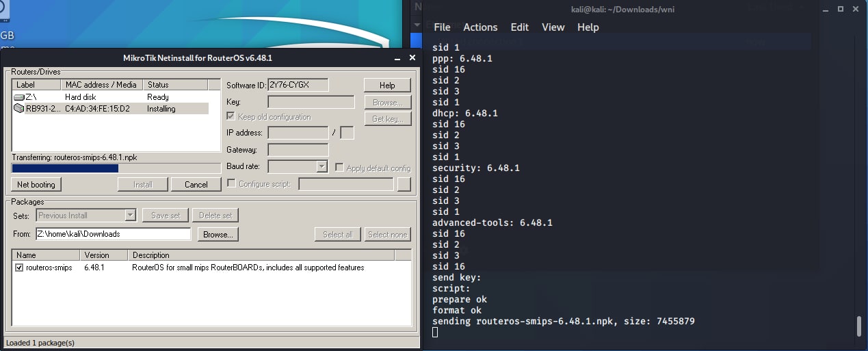Click the Version column header in packages
This screenshot has height=351, width=868.
point(104,255)
